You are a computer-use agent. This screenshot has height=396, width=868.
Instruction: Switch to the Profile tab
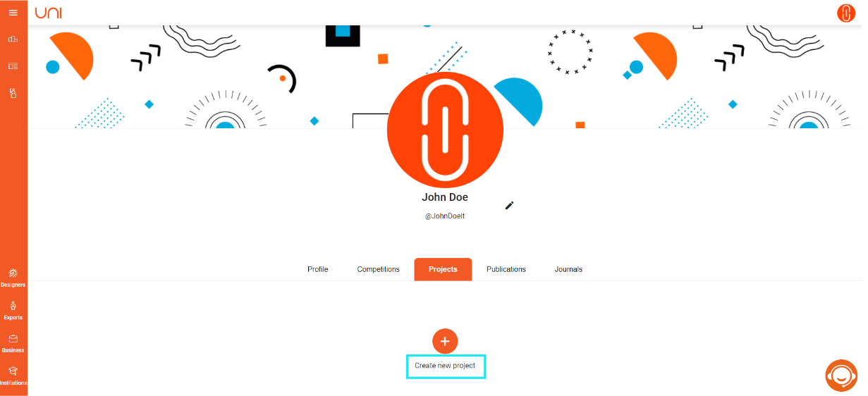click(317, 269)
